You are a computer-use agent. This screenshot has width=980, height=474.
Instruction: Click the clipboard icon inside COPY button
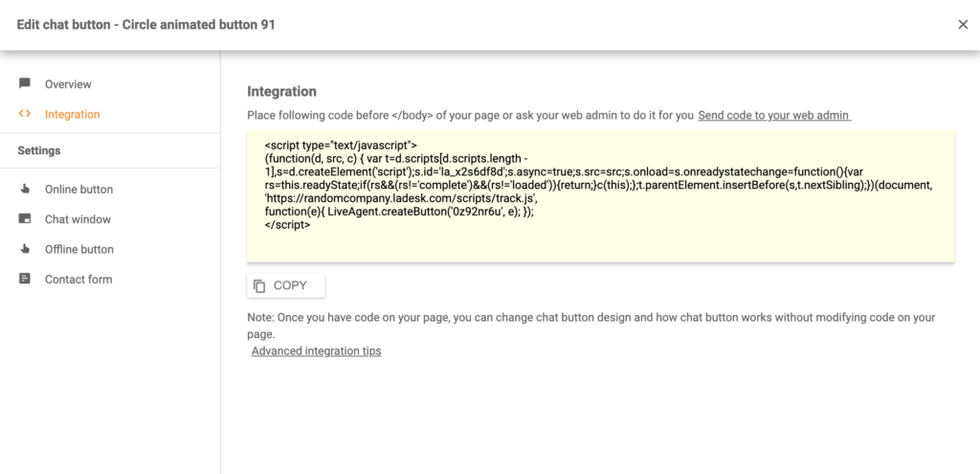pyautogui.click(x=259, y=285)
